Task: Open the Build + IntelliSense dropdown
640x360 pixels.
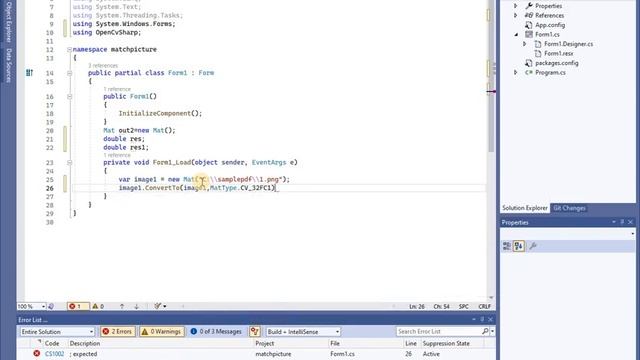Action: point(337,331)
